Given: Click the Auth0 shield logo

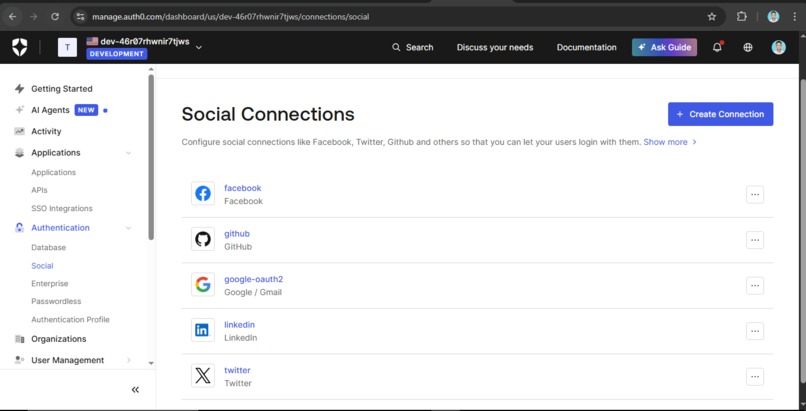Looking at the screenshot, I should (20, 47).
